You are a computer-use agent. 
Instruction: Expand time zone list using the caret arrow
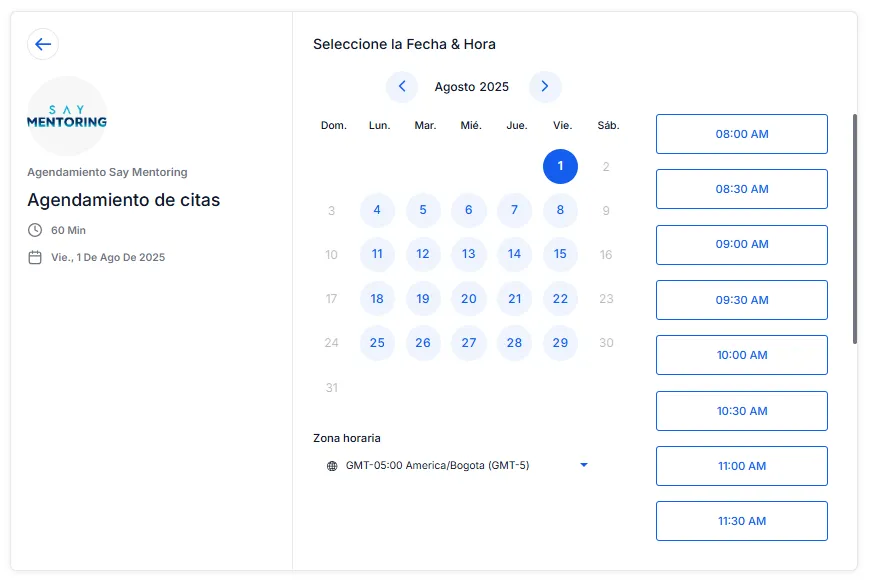[584, 465]
